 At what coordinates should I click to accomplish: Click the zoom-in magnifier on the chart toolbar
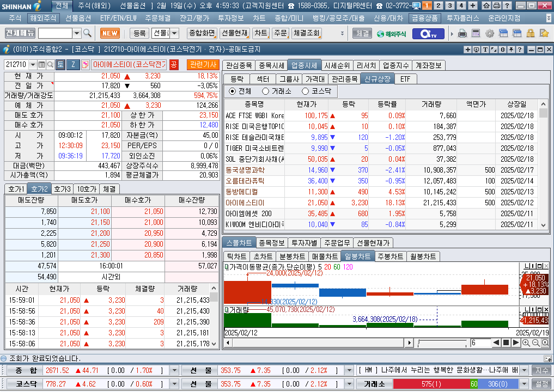pyautogui.click(x=526, y=343)
